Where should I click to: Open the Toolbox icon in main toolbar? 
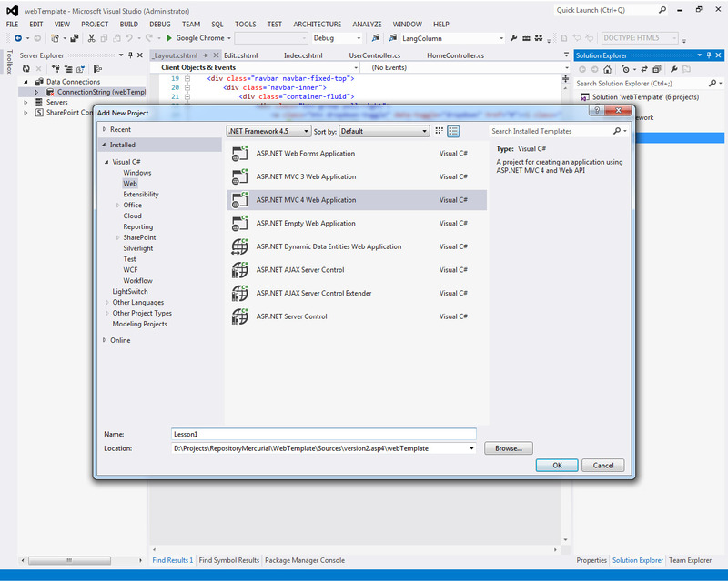click(x=526, y=38)
